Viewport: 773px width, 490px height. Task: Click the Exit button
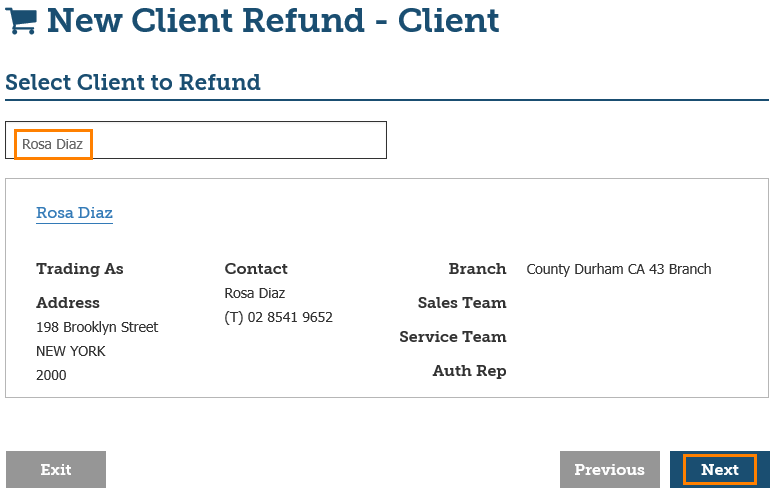point(56,469)
